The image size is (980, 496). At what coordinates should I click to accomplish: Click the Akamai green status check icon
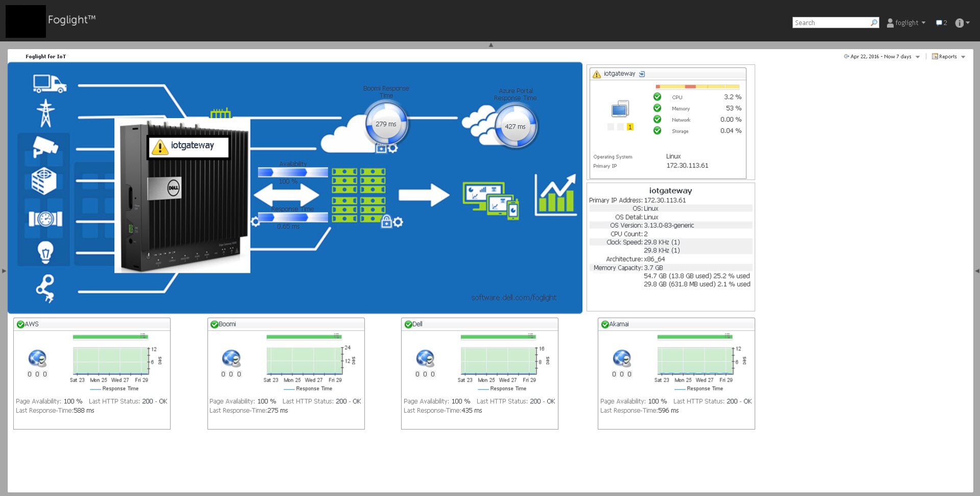605,324
